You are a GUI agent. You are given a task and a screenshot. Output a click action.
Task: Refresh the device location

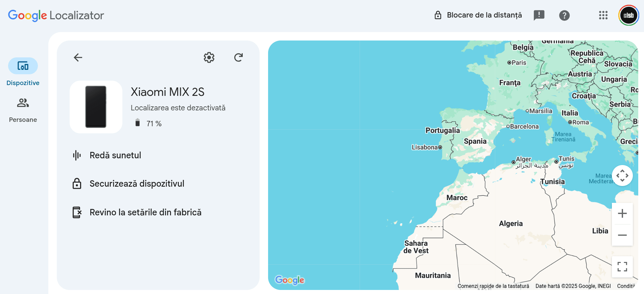tap(238, 57)
